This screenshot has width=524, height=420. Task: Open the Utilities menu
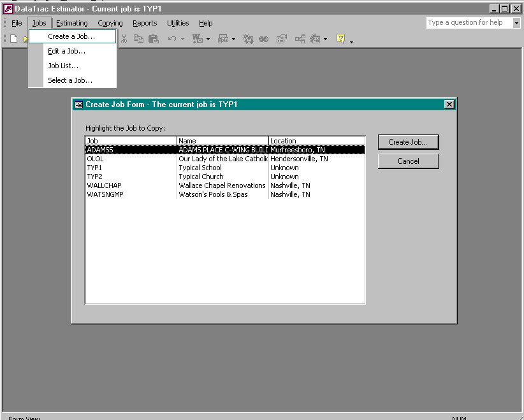click(178, 23)
